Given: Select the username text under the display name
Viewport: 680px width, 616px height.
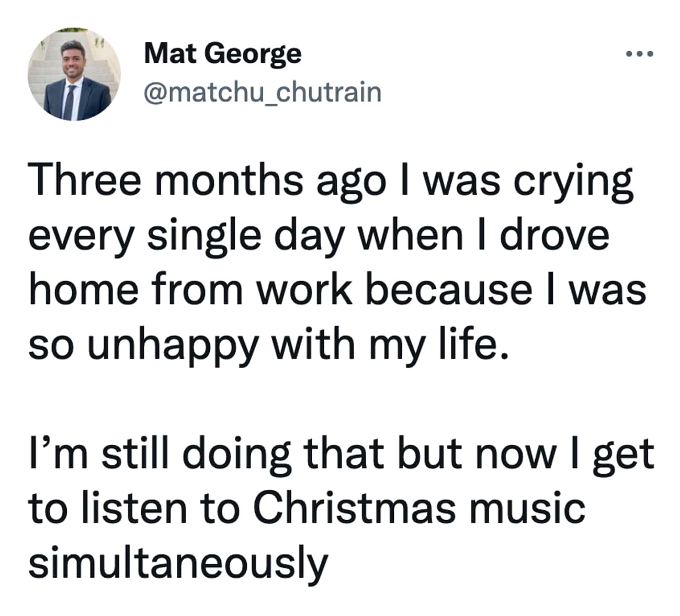Looking at the screenshot, I should pyautogui.click(x=262, y=92).
